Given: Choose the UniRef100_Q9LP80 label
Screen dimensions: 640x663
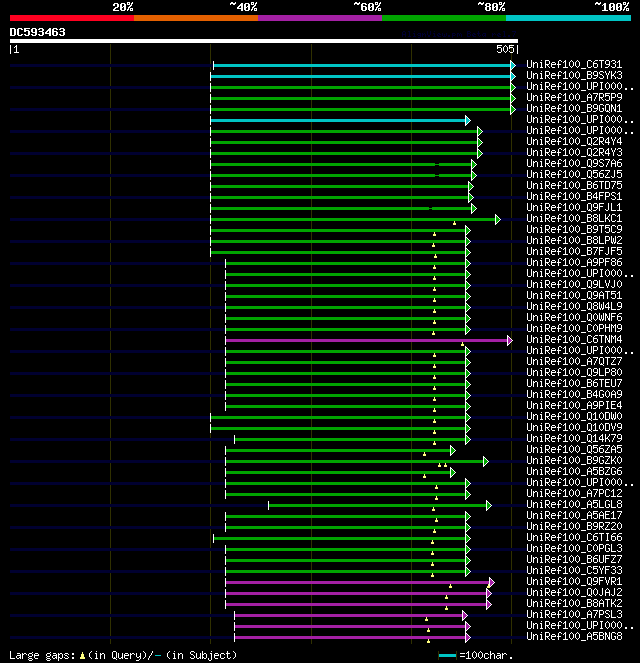Looking at the screenshot, I should click(x=574, y=372).
